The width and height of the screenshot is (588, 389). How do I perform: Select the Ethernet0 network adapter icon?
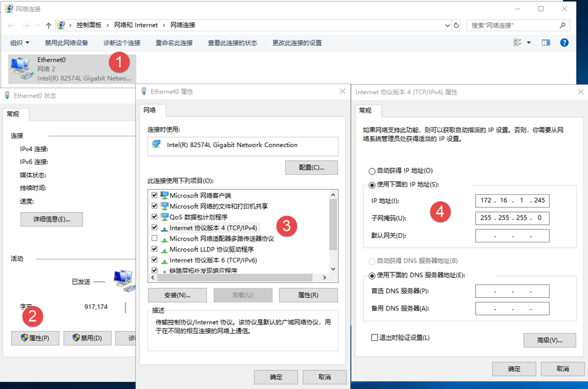click(22, 68)
